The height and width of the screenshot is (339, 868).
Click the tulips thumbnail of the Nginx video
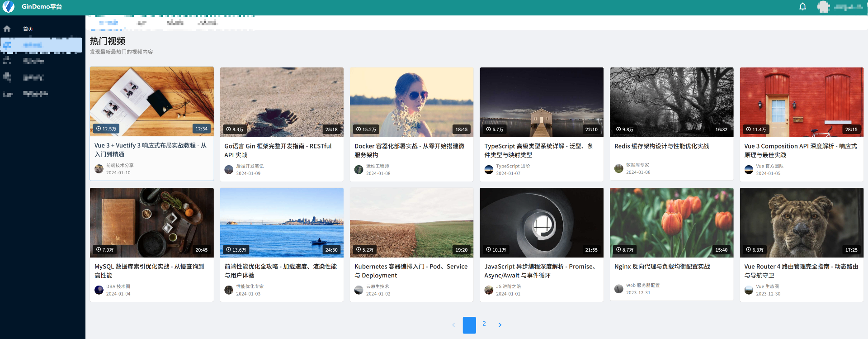pyautogui.click(x=671, y=222)
